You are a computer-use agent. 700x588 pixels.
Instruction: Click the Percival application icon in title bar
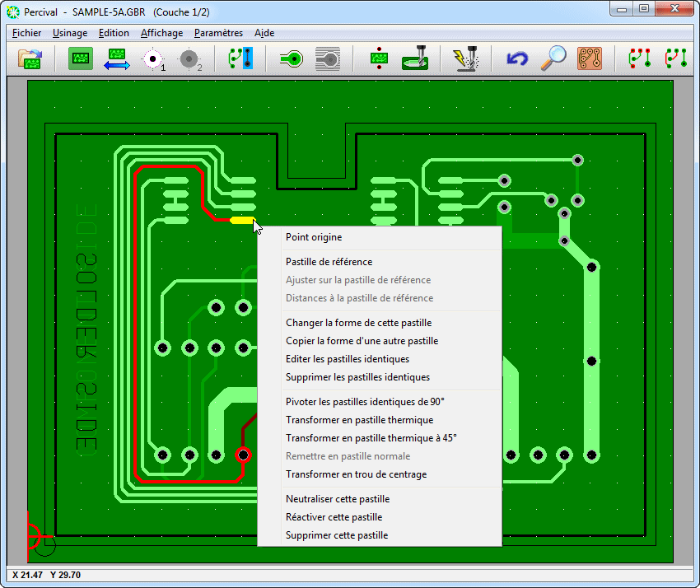[x=13, y=12]
